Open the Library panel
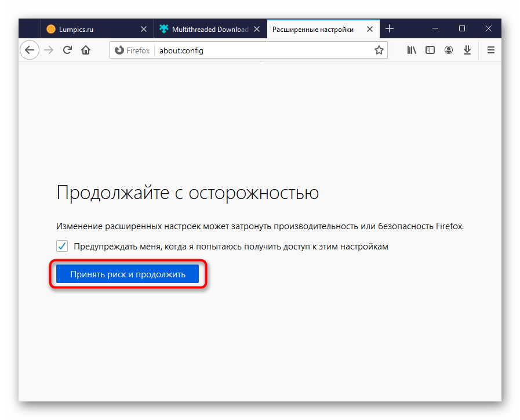 point(412,50)
